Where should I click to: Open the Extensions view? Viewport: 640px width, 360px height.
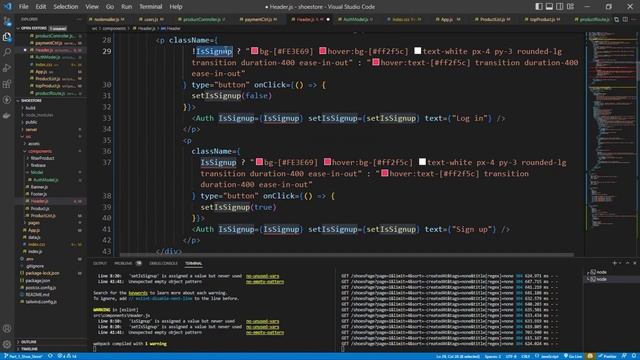(7, 84)
